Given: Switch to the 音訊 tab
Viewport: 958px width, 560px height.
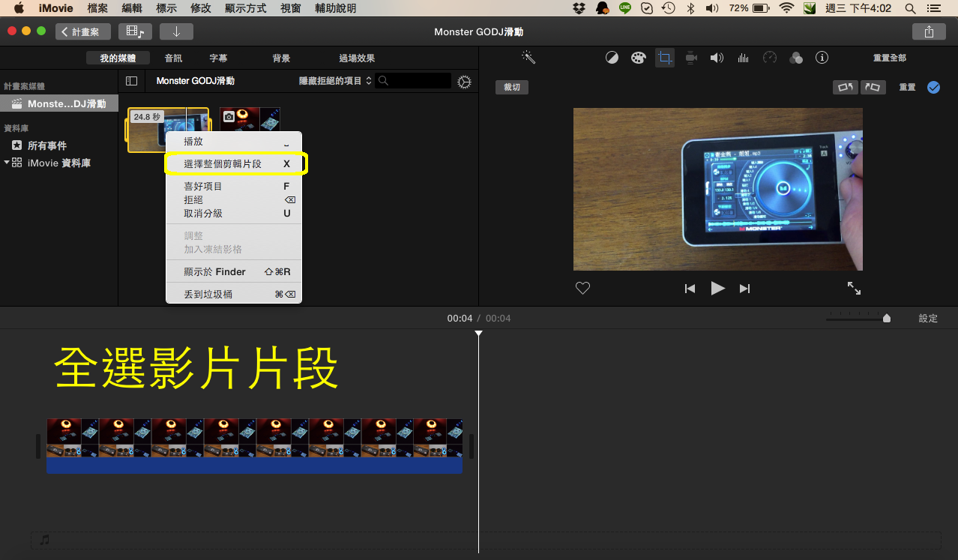Looking at the screenshot, I should pos(173,58).
